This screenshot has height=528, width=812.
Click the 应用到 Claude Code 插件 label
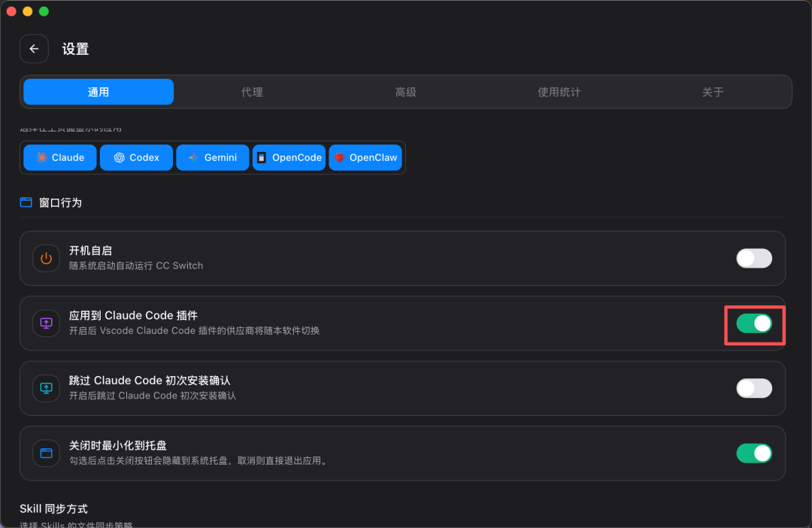[134, 316]
